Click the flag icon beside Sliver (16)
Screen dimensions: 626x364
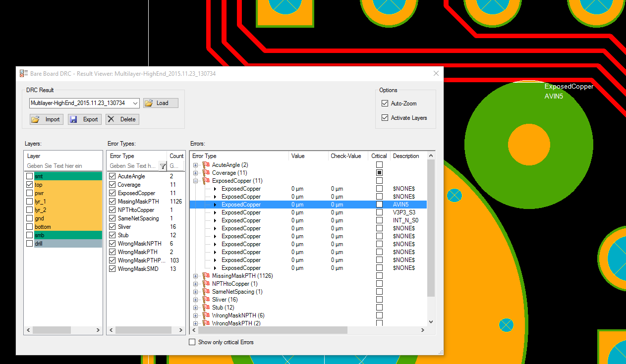(206, 300)
